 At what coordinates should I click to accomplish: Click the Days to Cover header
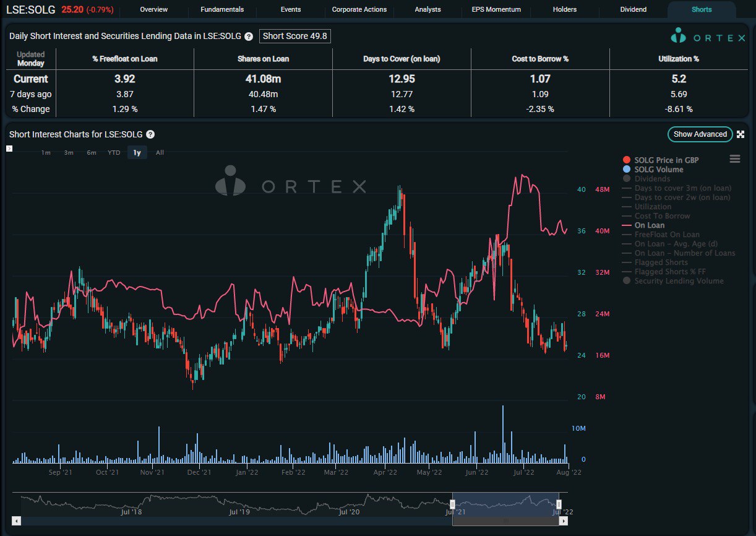[402, 59]
